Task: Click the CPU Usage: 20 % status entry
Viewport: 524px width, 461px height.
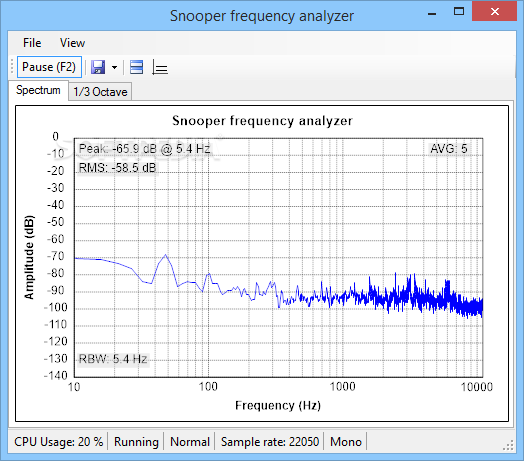Action: point(58,442)
